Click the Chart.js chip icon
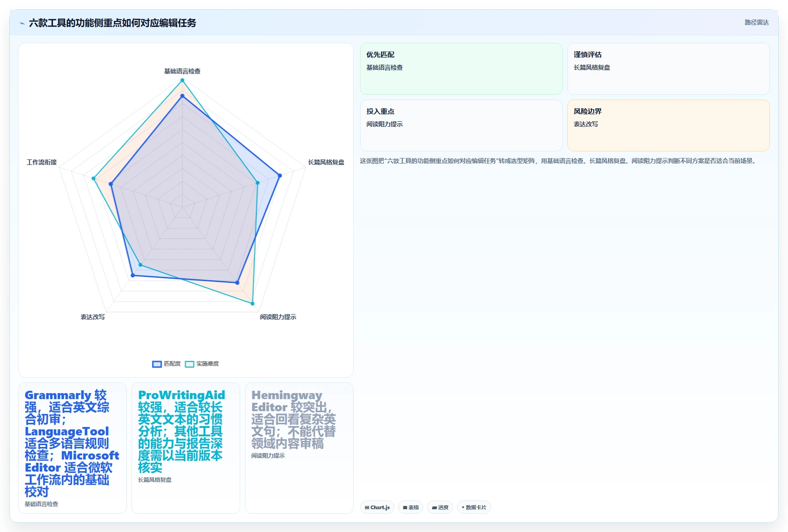 (x=367, y=507)
